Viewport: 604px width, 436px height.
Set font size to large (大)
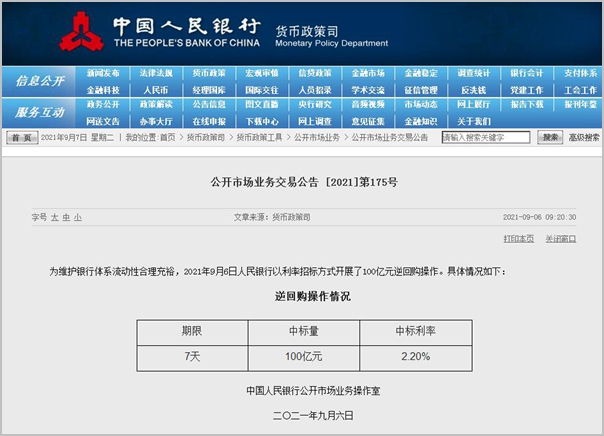tap(55, 216)
